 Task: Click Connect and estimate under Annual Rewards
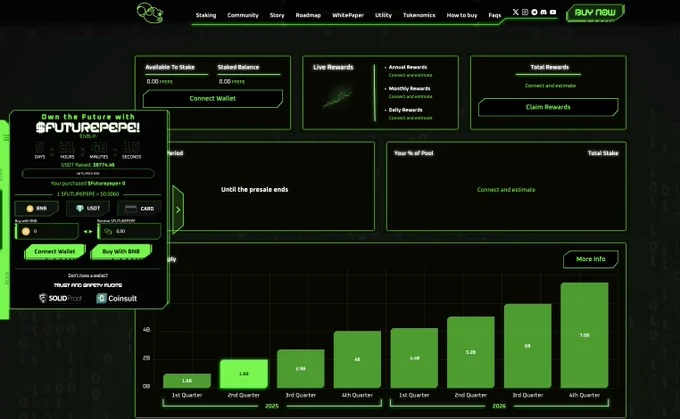[410, 75]
